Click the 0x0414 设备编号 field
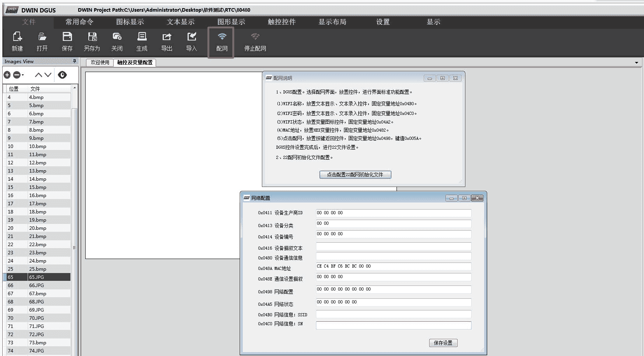644x356 pixels. tap(393, 234)
